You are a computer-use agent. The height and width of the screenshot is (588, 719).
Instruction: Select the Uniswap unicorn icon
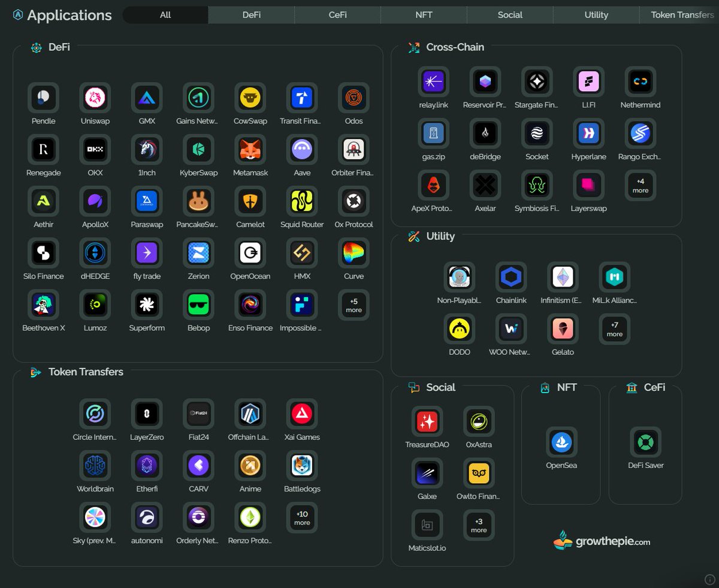[x=95, y=98]
